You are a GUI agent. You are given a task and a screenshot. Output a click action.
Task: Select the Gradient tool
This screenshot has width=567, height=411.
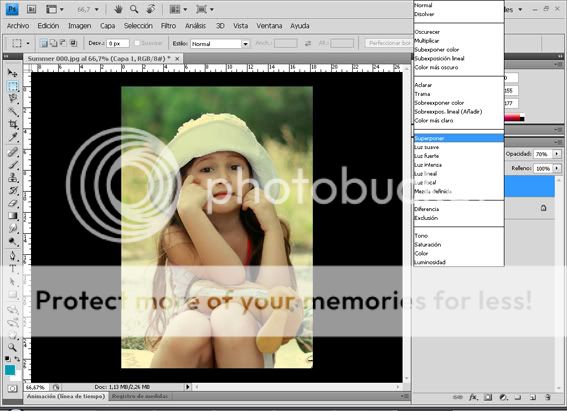click(13, 216)
